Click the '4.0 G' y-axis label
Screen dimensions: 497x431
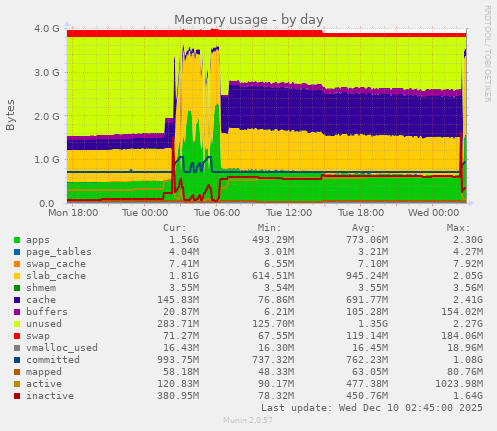pos(47,29)
